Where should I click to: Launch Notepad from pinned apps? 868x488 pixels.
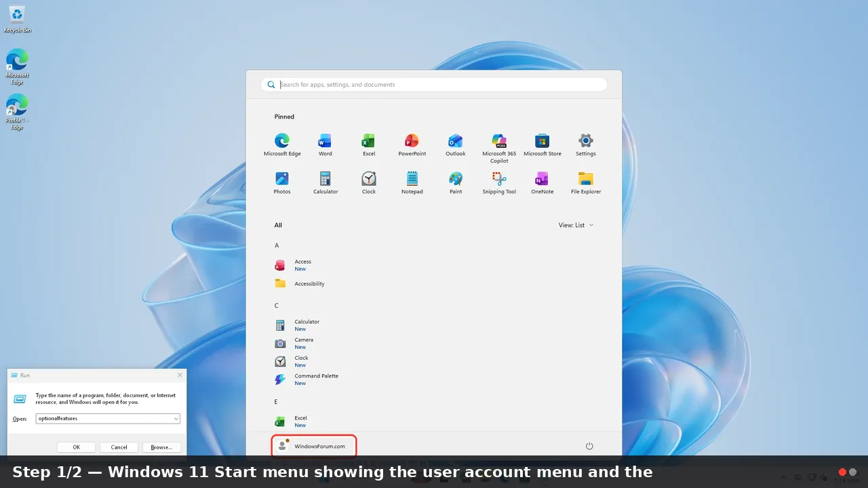412,183
